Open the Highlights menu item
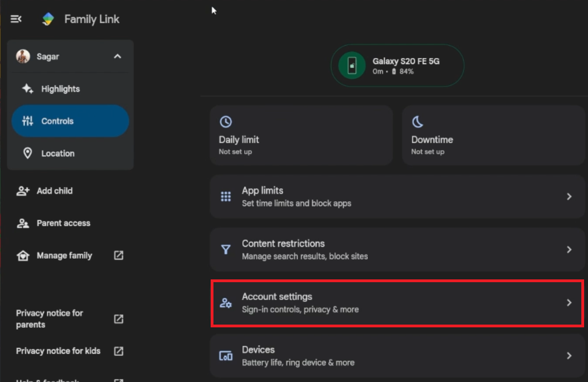The height and width of the screenshot is (382, 588). point(70,89)
